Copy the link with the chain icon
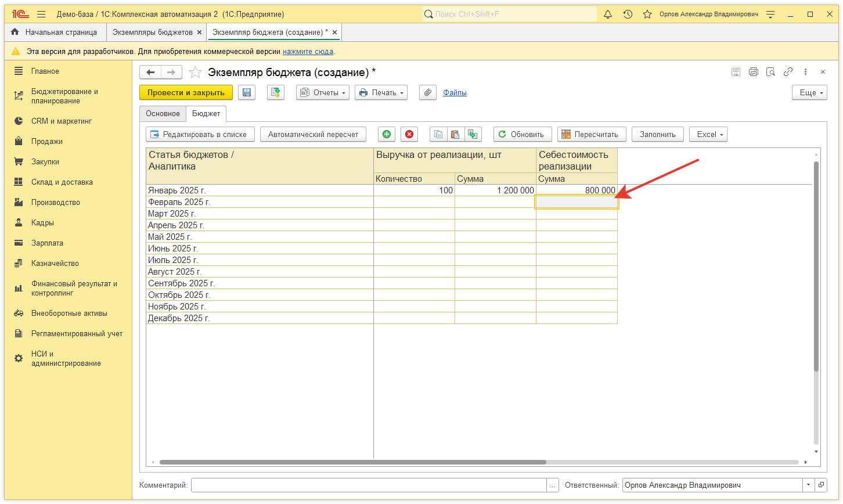Image resolution: width=843 pixels, height=504 pixels. [788, 72]
